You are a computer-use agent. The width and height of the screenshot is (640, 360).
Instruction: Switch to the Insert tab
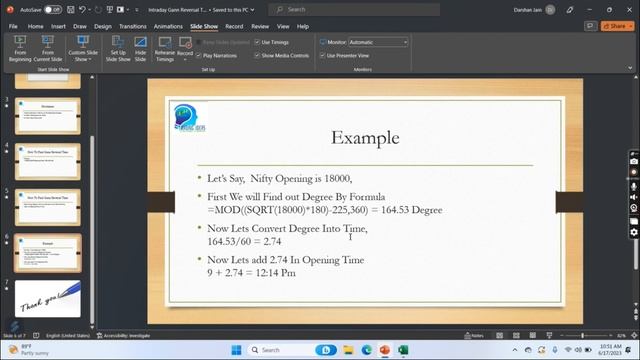pyautogui.click(x=58, y=27)
